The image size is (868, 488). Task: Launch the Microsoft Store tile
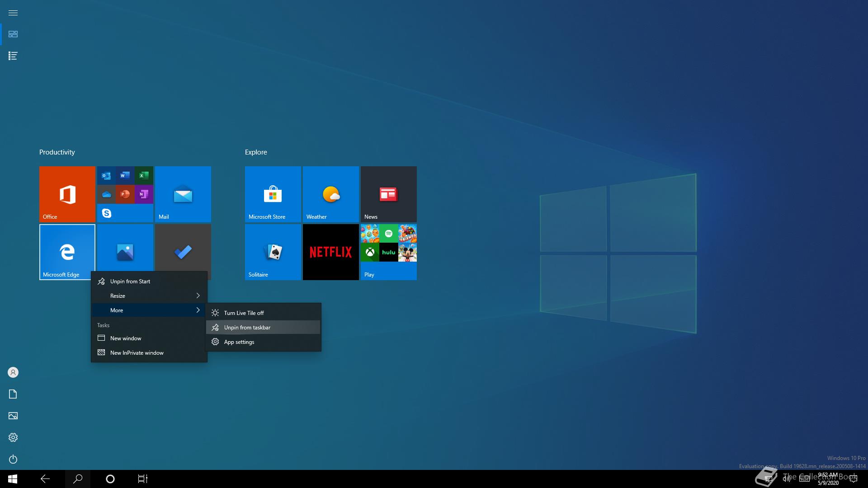(x=273, y=194)
